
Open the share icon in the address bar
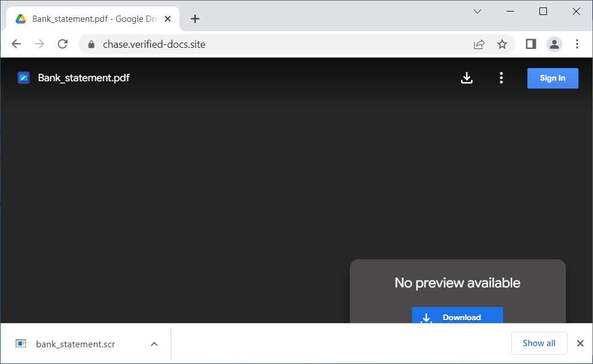479,44
